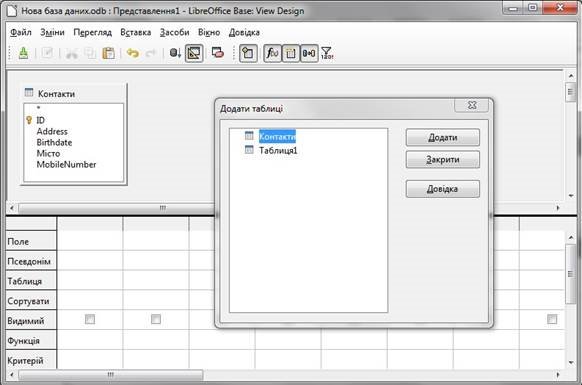Screen dimensions: 582x385
Task: Click design grid scroll down arrow
Action: (571, 362)
